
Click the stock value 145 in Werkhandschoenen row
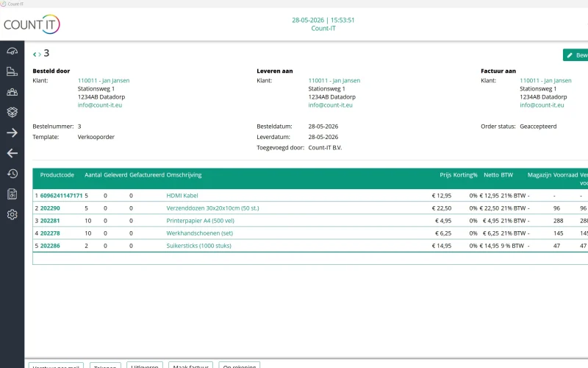pos(559,233)
